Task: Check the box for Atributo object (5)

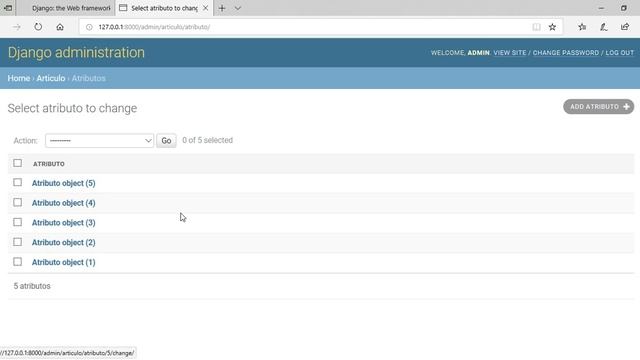Action: coord(18,182)
